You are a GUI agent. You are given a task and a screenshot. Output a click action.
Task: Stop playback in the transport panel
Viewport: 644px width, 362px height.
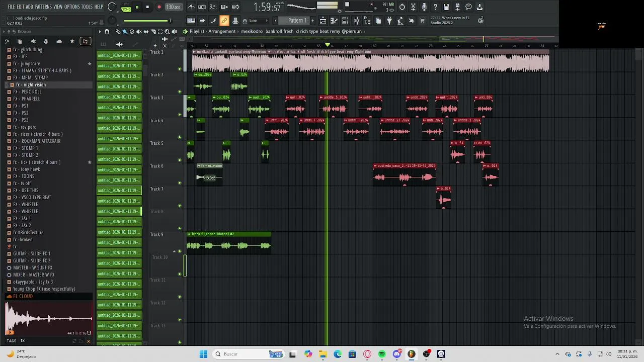click(147, 7)
